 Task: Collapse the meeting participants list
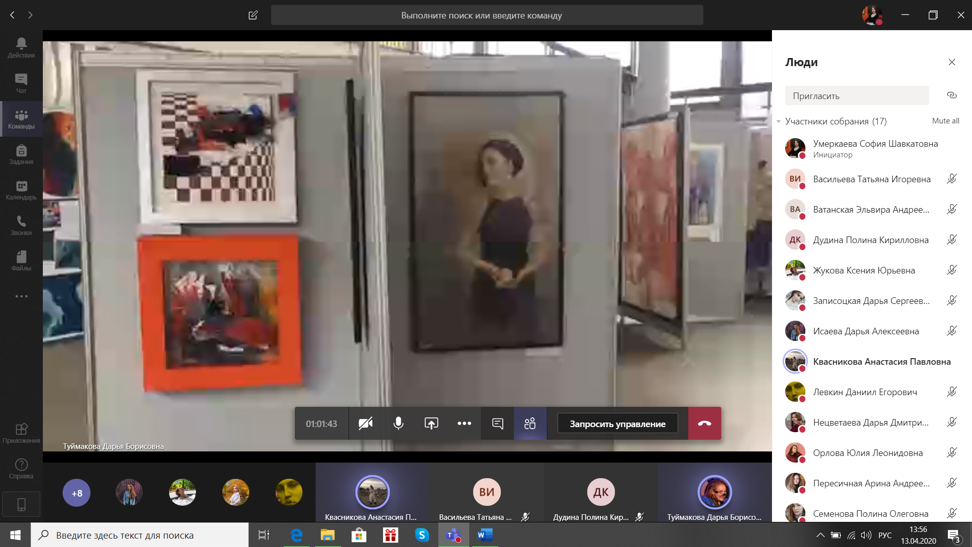779,122
